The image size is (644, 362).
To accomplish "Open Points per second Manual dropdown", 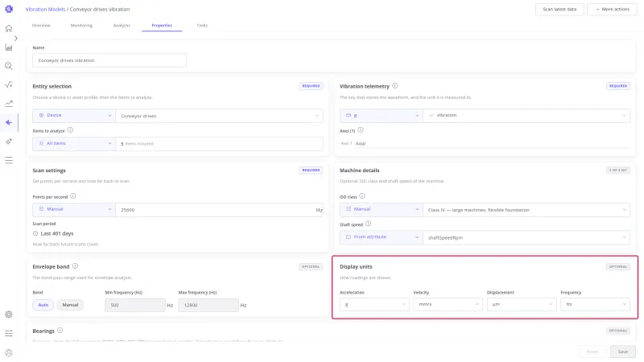I will tap(74, 209).
